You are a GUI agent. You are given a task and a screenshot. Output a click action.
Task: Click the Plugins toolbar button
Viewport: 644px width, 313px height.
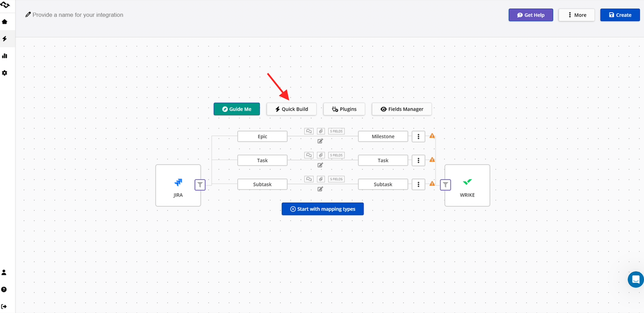pos(344,109)
